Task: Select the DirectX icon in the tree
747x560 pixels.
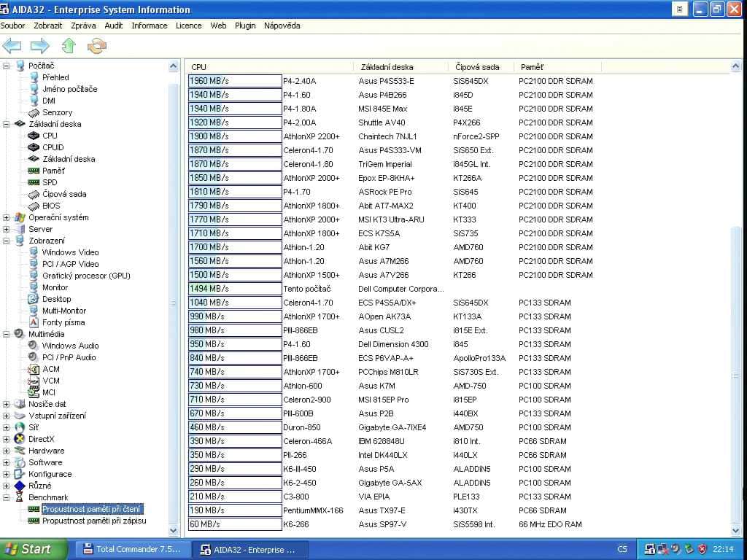Action: click(20, 438)
